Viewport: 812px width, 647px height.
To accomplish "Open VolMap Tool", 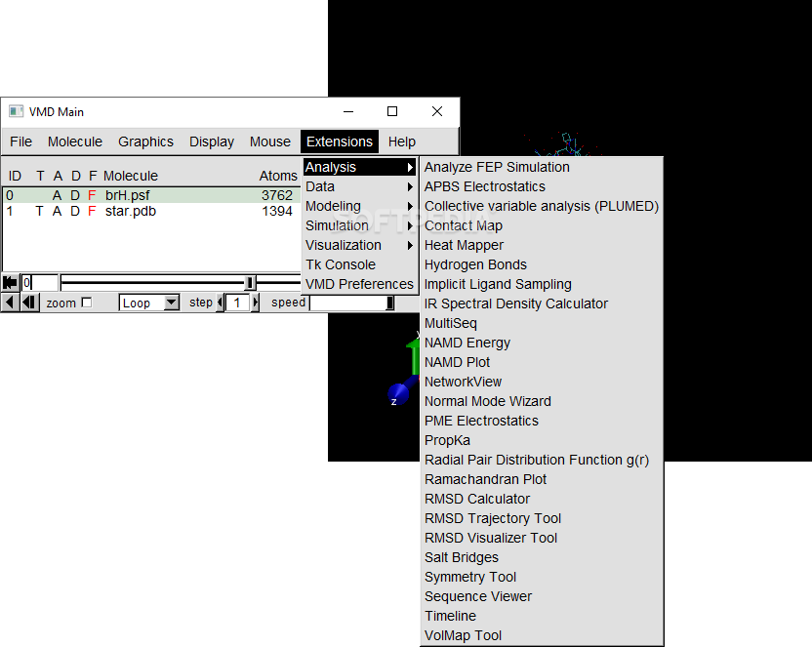I will pyautogui.click(x=541, y=635).
